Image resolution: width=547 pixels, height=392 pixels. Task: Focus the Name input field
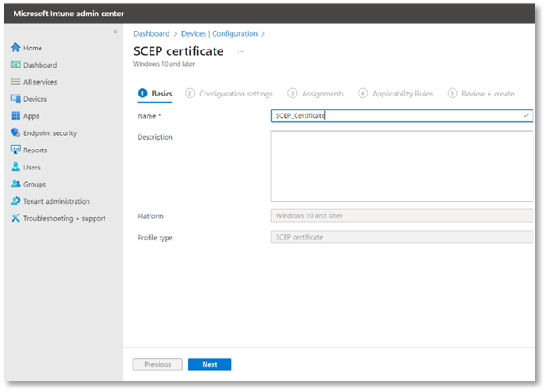click(x=397, y=116)
